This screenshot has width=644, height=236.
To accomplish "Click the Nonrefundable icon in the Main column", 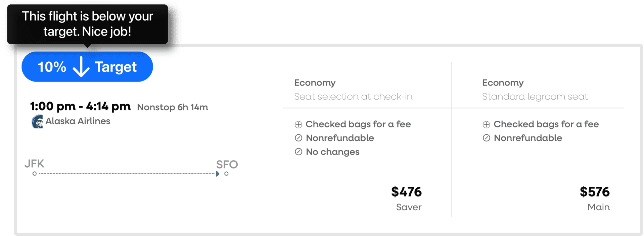I will click(486, 138).
